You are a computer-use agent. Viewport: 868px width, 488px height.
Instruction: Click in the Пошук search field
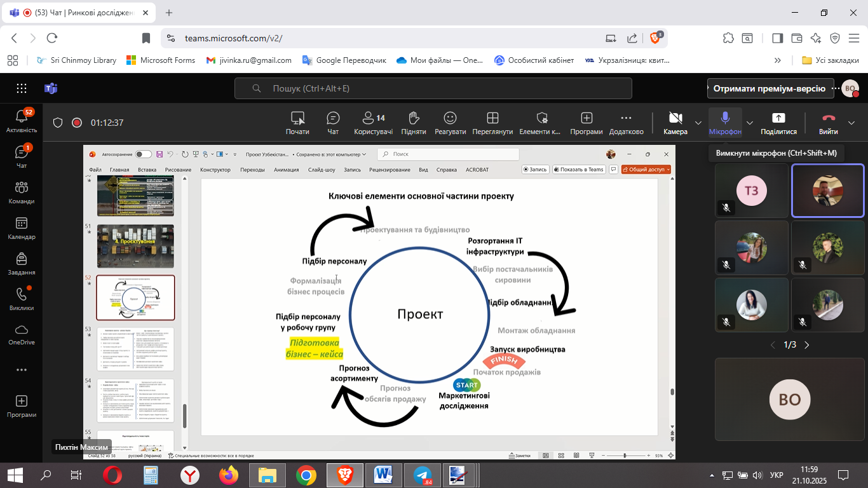(432, 89)
